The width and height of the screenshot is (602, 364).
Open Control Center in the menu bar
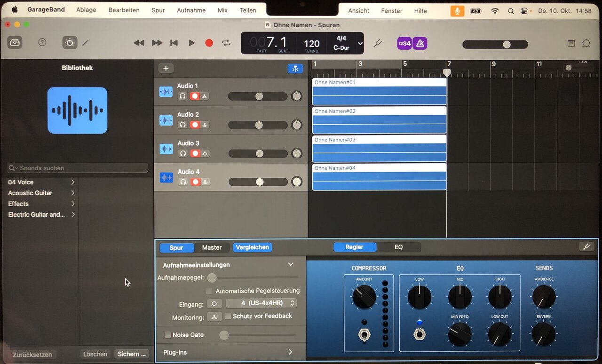pos(524,11)
